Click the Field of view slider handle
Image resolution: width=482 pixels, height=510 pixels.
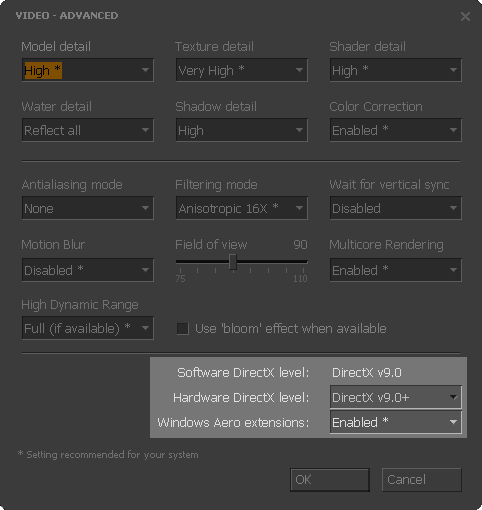(233, 262)
